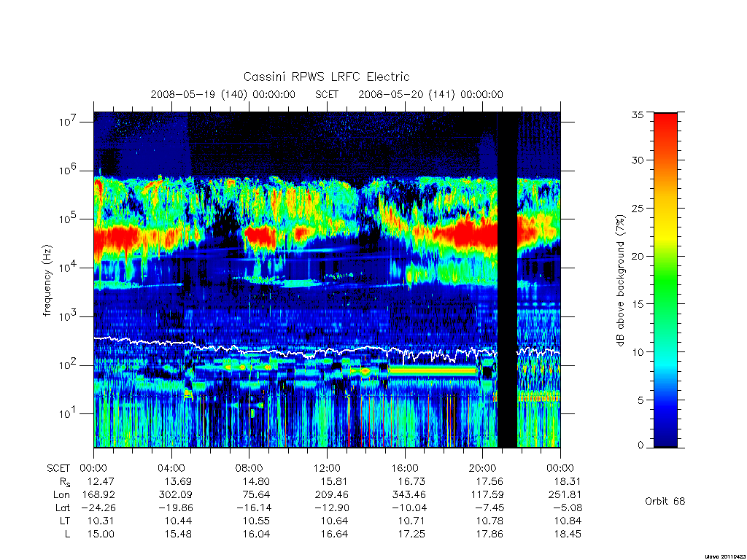
Task: Click the Rs row header
Action: click(65, 482)
